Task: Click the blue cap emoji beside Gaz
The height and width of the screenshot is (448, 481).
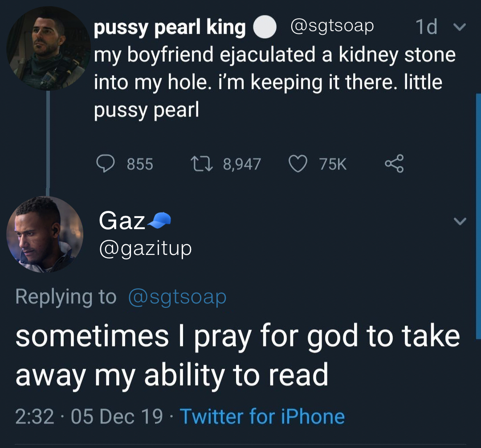Action: 159,220
